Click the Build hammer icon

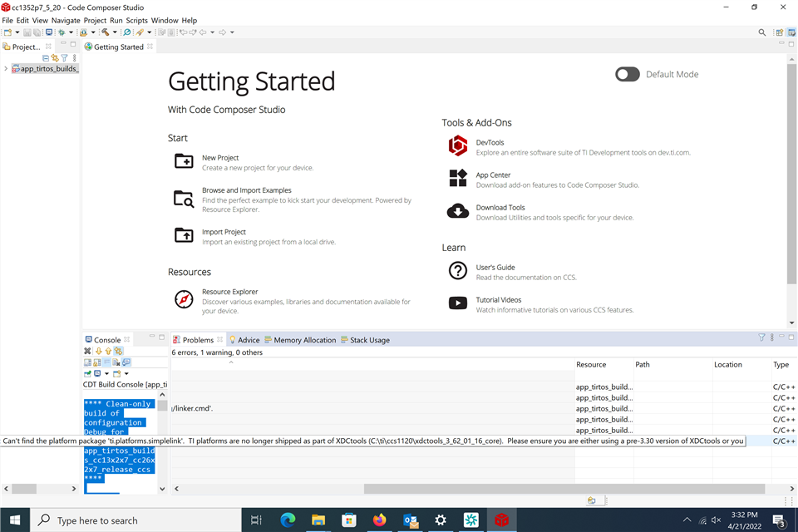[x=106, y=32]
